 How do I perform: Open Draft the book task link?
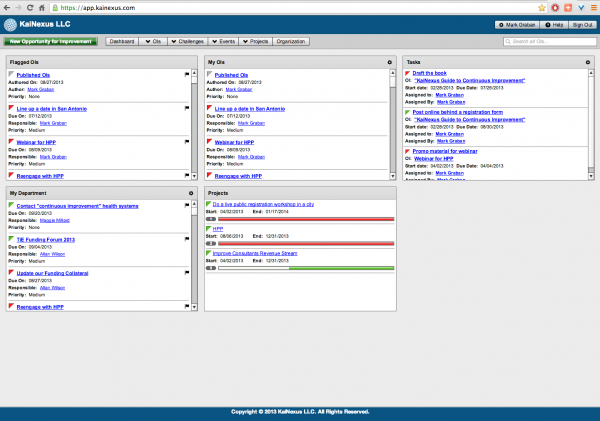pos(429,73)
